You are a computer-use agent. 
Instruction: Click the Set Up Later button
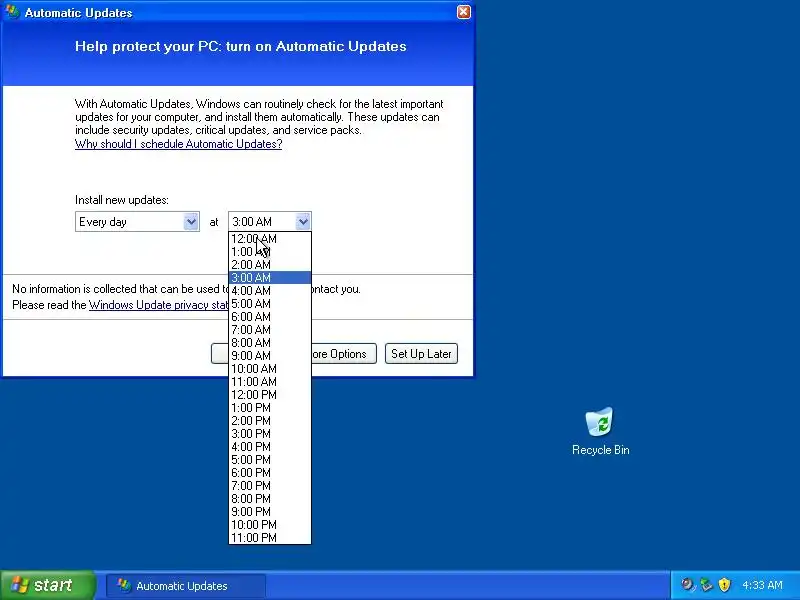(x=421, y=354)
